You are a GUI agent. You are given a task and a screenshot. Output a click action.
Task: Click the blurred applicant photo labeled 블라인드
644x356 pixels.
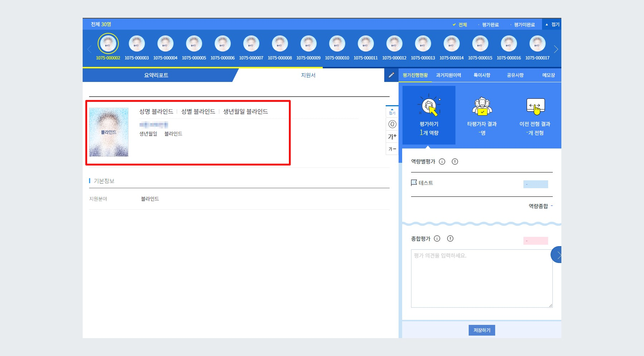tap(109, 132)
